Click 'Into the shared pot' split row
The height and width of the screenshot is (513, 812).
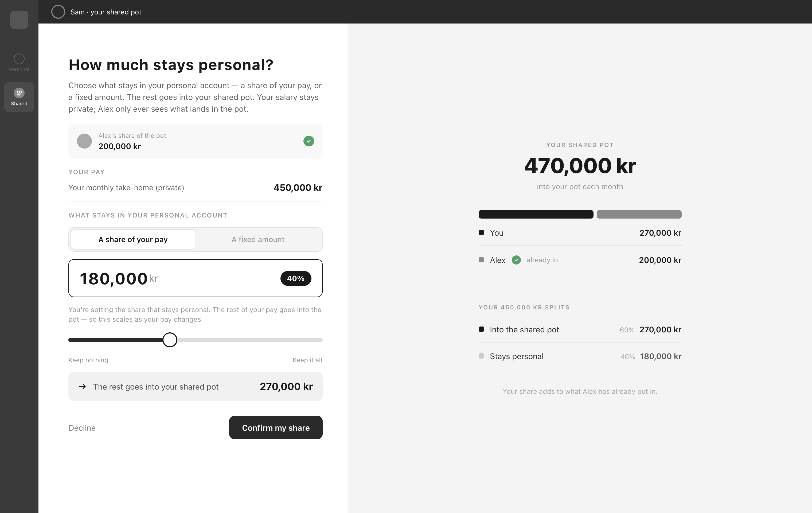pyautogui.click(x=580, y=329)
